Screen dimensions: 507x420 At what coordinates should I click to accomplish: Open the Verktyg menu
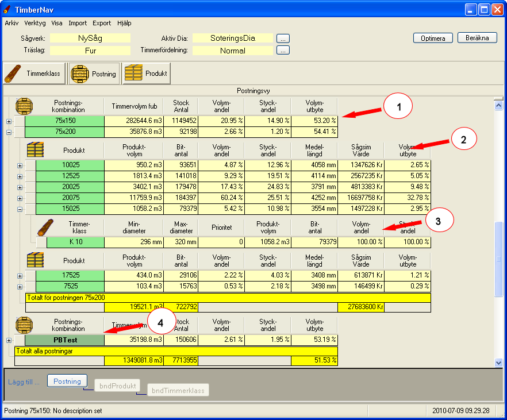pyautogui.click(x=35, y=23)
